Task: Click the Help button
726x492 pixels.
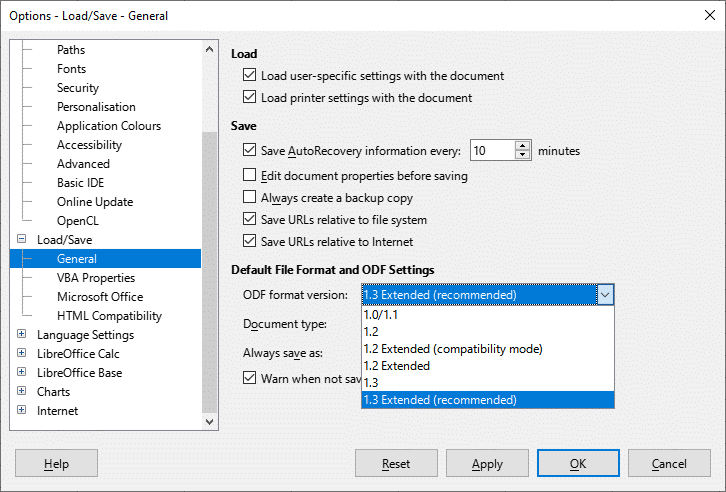Action: (x=56, y=463)
